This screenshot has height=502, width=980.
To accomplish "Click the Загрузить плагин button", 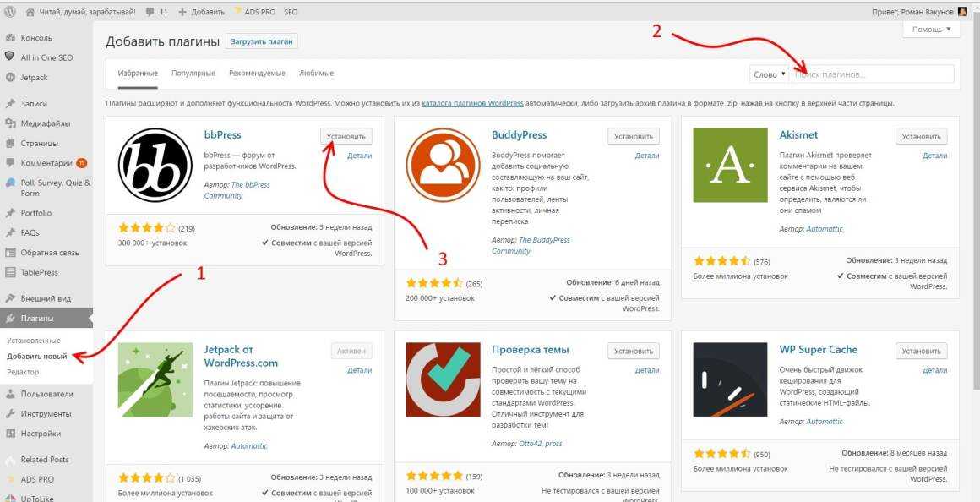I will click(262, 42).
